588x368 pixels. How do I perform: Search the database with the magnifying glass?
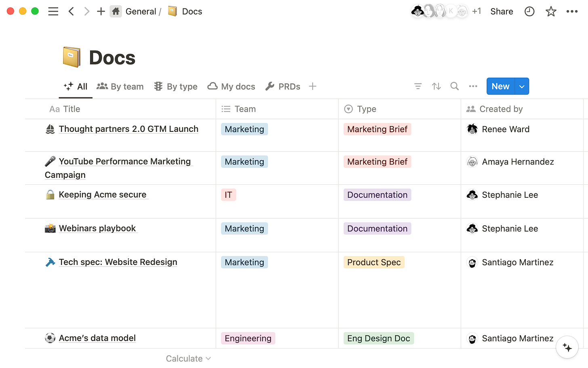pyautogui.click(x=454, y=86)
